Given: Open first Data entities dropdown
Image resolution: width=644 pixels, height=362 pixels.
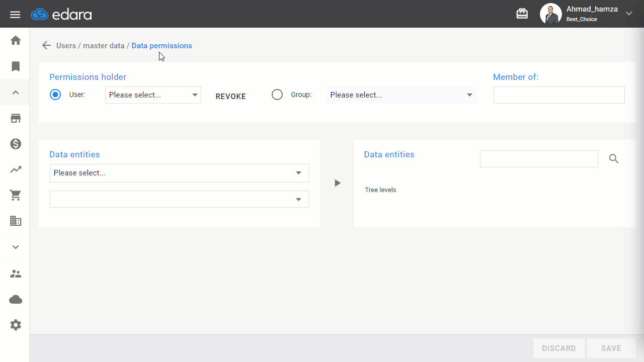Looking at the screenshot, I should (180, 173).
